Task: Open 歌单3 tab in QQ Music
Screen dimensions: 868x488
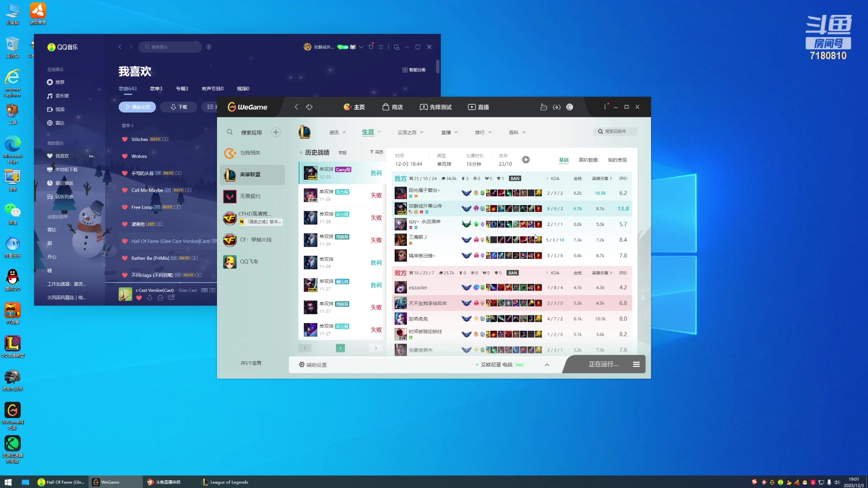Action: pyautogui.click(x=156, y=89)
